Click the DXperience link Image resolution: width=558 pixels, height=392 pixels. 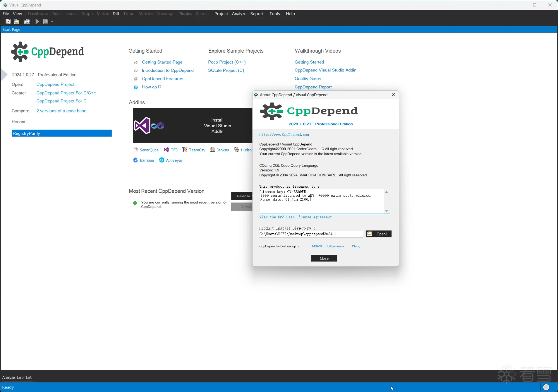[x=335, y=246]
